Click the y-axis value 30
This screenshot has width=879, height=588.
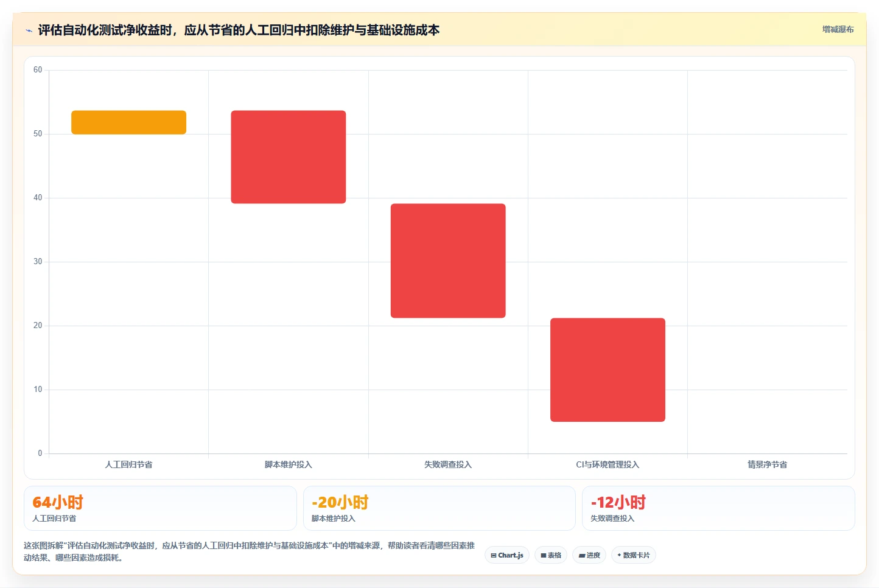(x=38, y=262)
